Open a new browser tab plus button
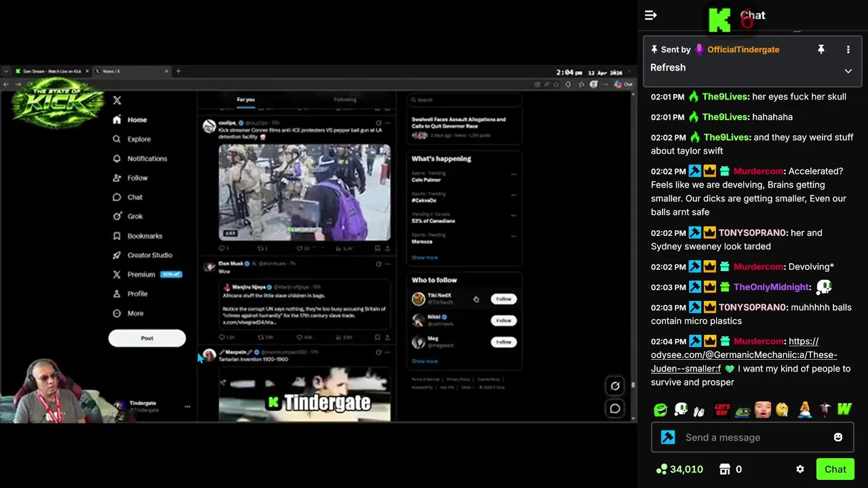Viewport: 868px width, 488px height. 178,71
